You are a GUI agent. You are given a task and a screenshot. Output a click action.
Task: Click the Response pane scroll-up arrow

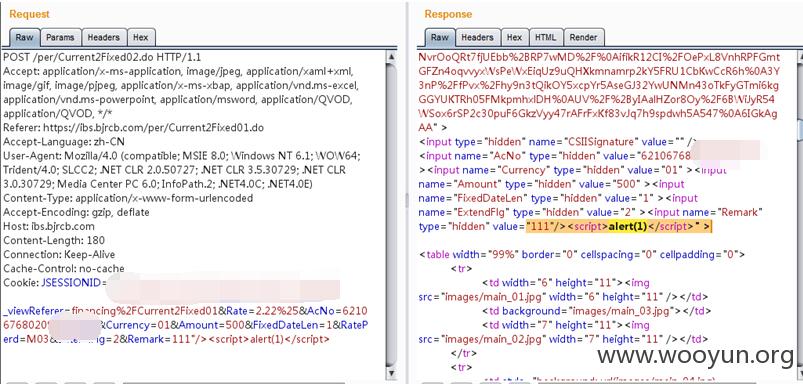(799, 56)
